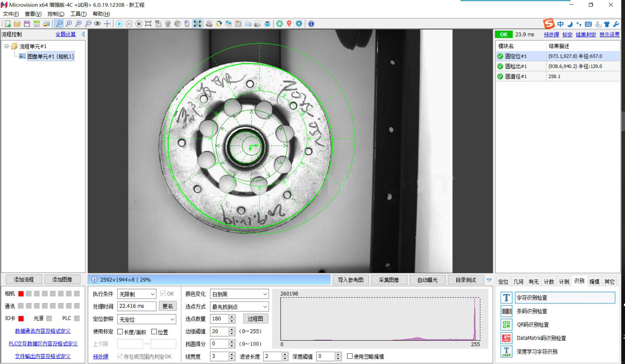
Task: Open the 选点方式 dropdown (最先找到点)
Action: (x=239, y=306)
